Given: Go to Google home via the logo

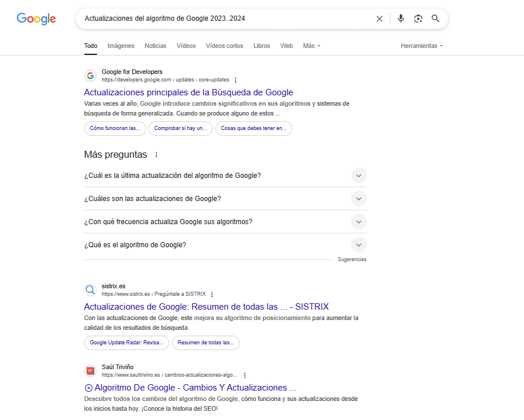Looking at the screenshot, I should click(x=36, y=18).
